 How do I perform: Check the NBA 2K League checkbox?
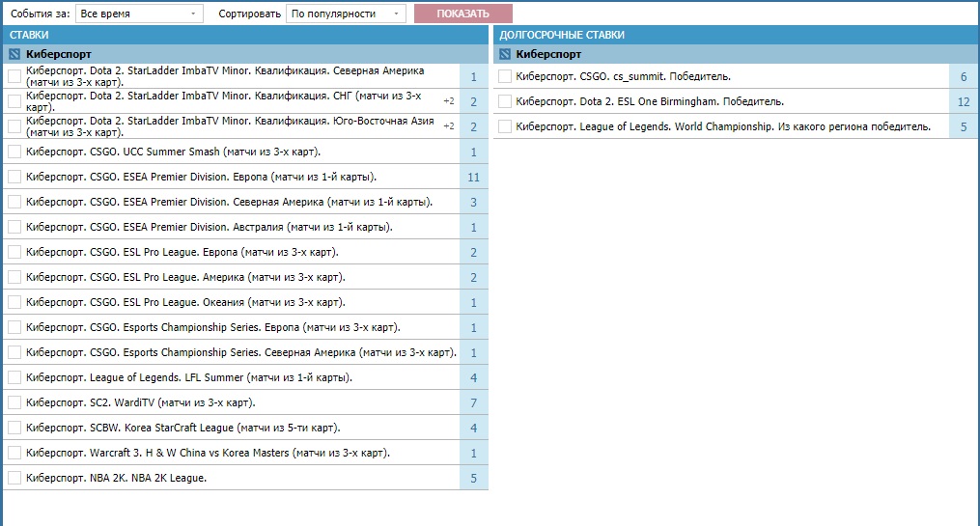14,478
